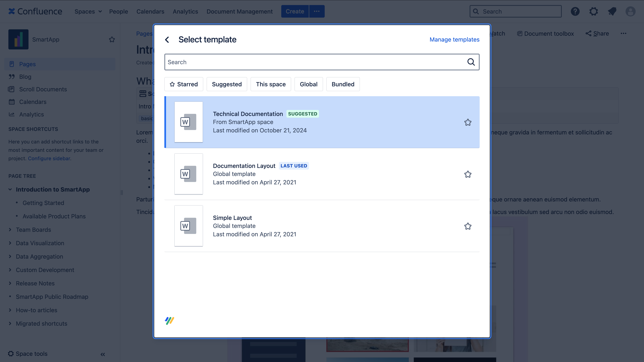Filter templates by This space
The height and width of the screenshot is (362, 644).
tap(271, 84)
